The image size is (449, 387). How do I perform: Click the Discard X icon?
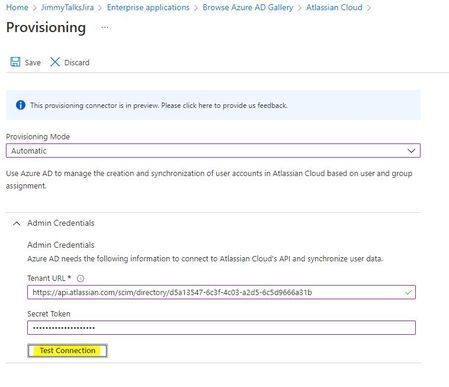(x=55, y=62)
